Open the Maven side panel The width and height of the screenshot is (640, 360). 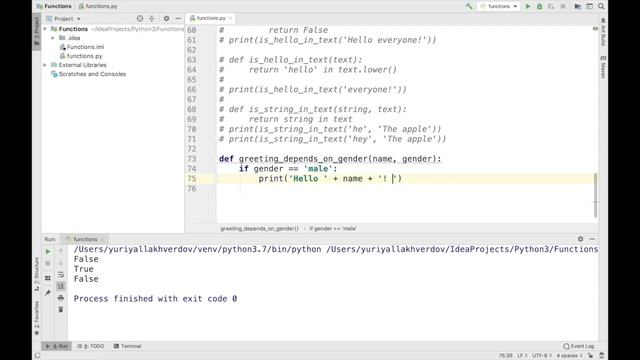click(x=603, y=67)
